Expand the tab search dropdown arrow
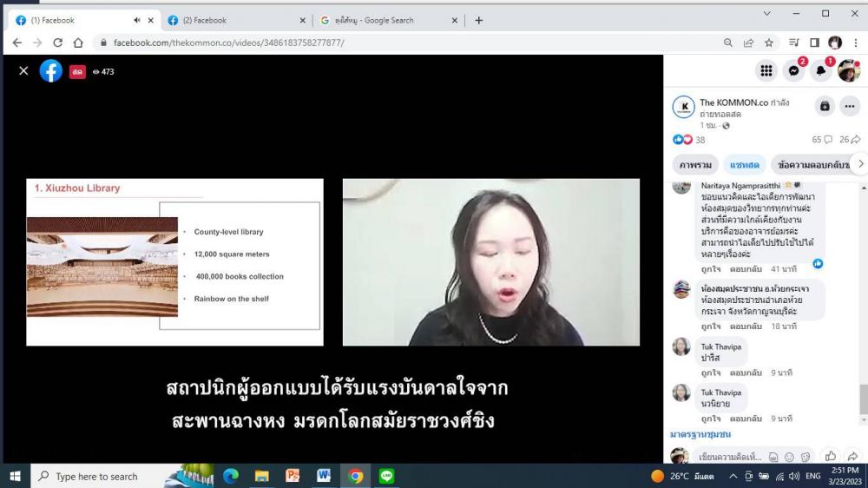 (x=766, y=14)
